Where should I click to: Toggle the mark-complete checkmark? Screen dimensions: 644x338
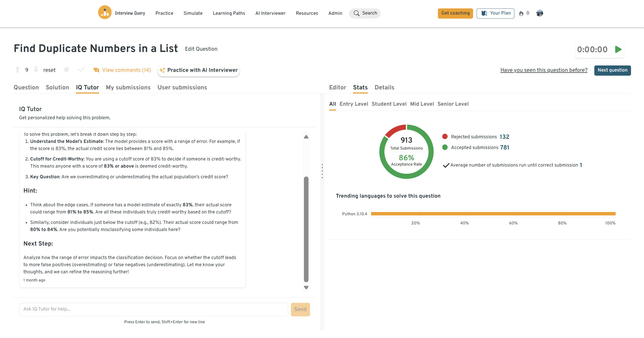coord(81,70)
